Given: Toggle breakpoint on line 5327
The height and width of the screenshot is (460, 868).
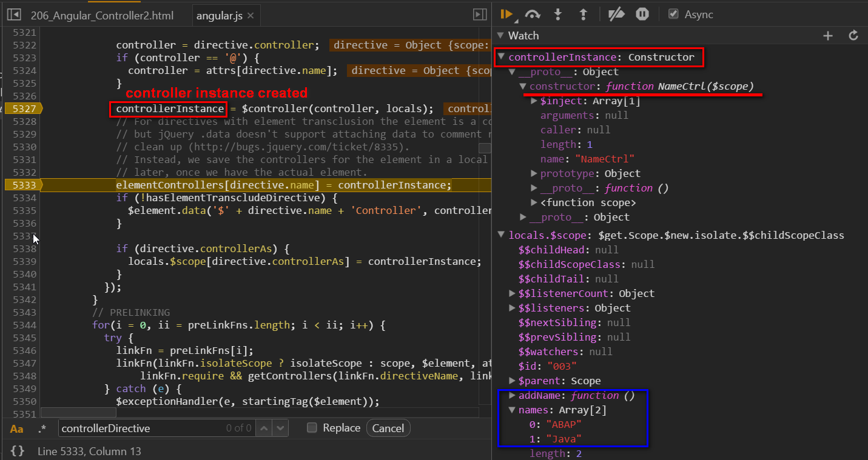Looking at the screenshot, I should 24,109.
